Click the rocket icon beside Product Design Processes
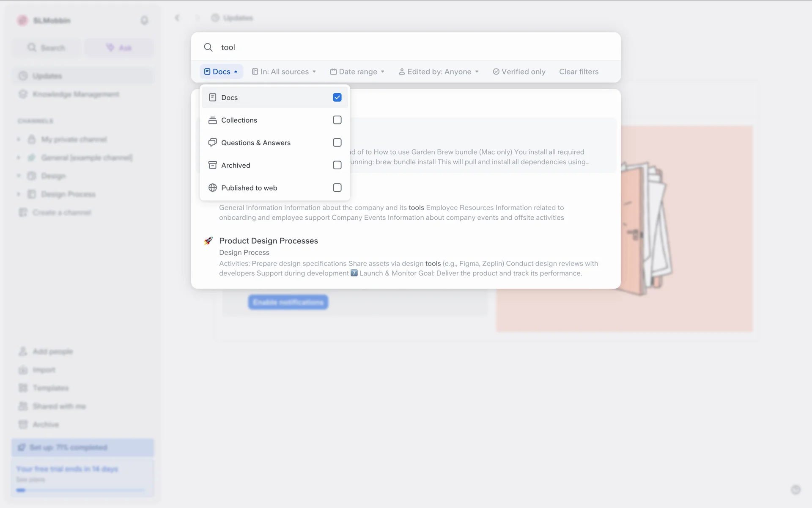 pos(208,241)
